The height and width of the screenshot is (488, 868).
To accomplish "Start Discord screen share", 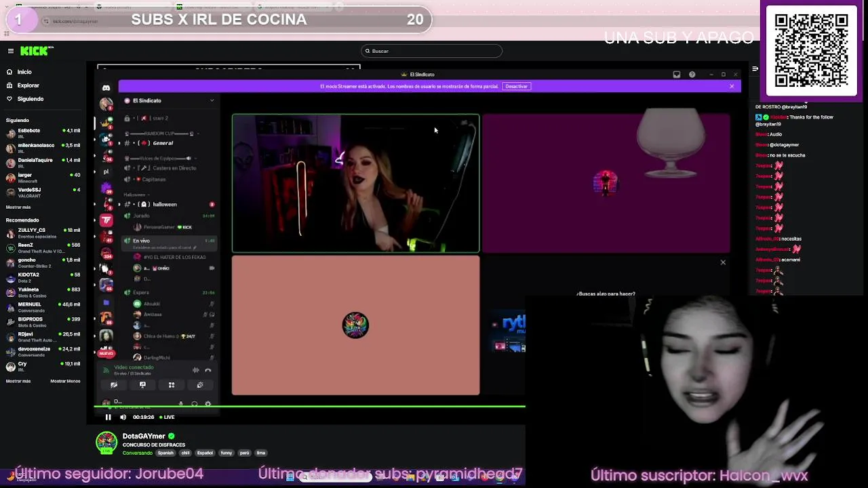I will (142, 385).
